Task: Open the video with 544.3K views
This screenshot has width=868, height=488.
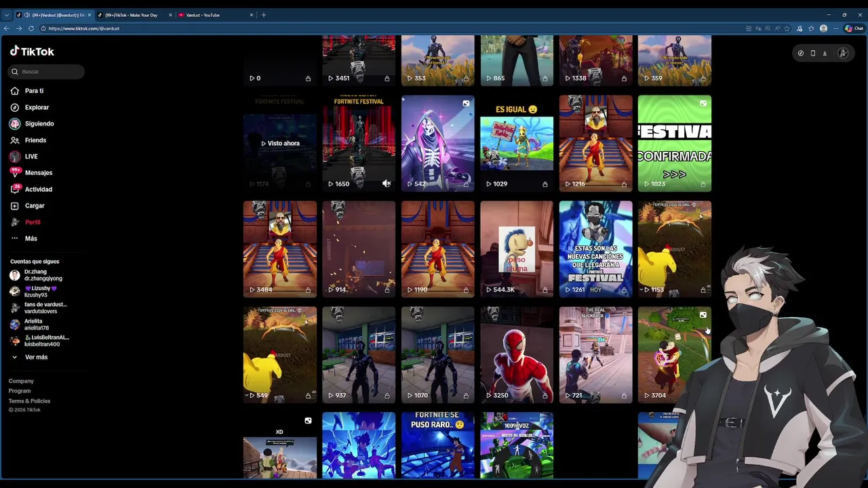Action: 517,249
